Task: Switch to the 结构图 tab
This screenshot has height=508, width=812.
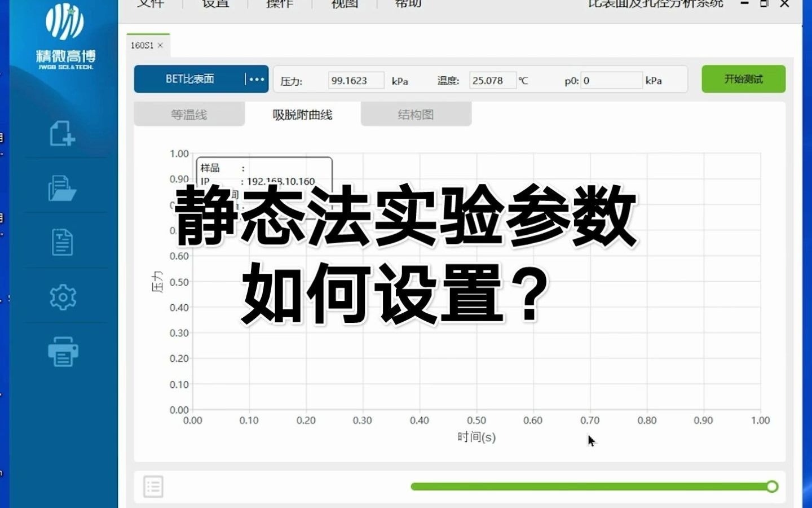Action: click(416, 115)
